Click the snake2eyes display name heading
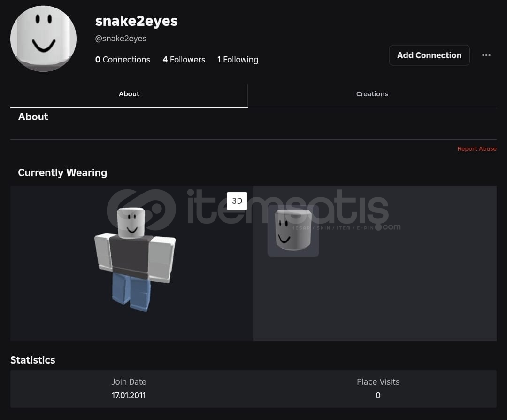The height and width of the screenshot is (420, 507). coord(136,21)
